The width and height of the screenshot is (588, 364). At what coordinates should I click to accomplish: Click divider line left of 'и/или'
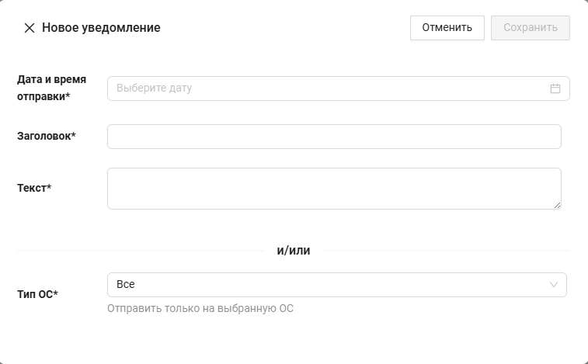[140, 251]
